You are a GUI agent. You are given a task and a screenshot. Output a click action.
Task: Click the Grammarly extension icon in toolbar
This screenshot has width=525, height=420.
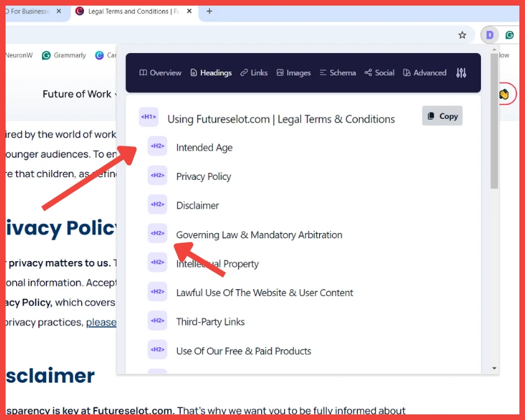(x=510, y=35)
